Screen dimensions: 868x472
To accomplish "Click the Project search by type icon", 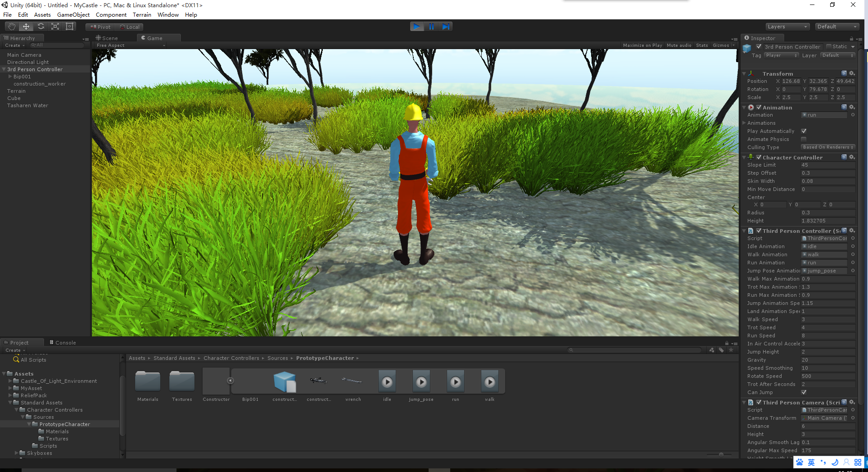I will 711,350.
